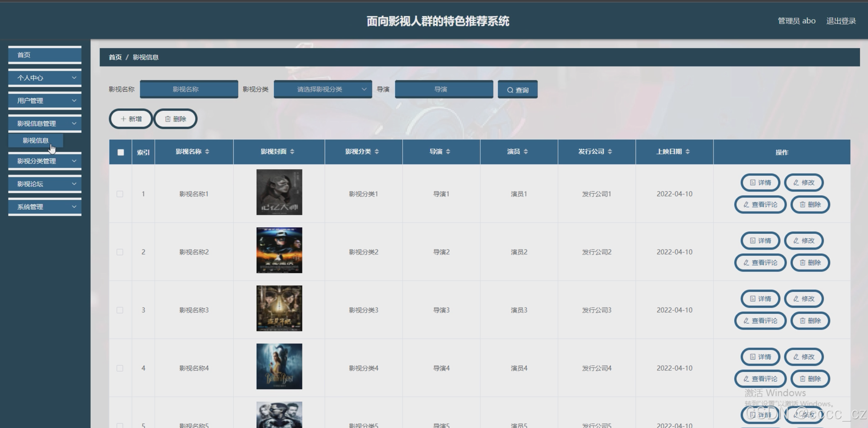Sort by 上映日期 column arrows
This screenshot has height=428, width=868.
(687, 152)
